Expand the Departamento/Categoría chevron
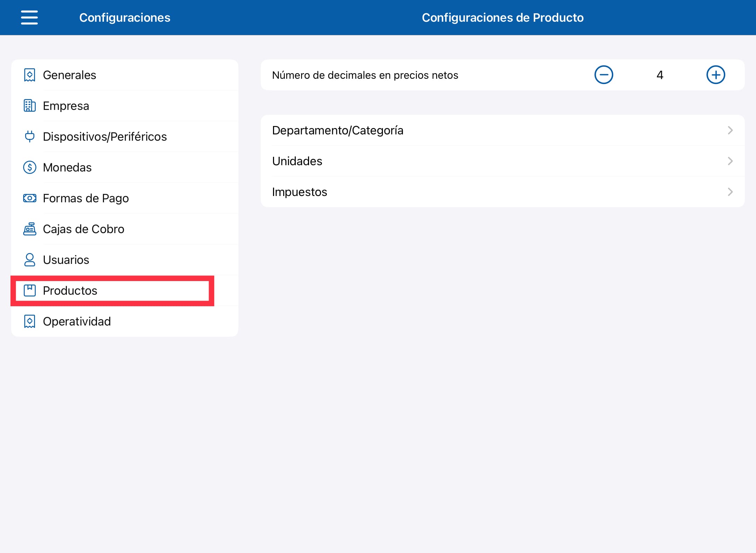Screen dimensions: 756x553 point(730,130)
